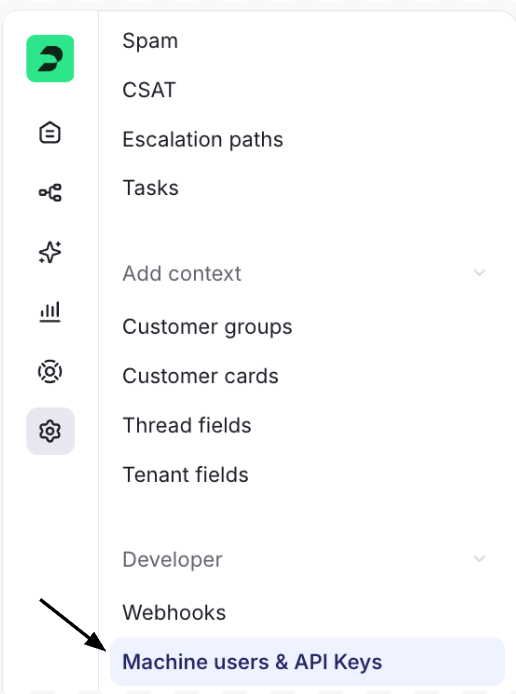The width and height of the screenshot is (516, 694).
Task: Open the workflows node icon in sidebar
Action: tap(50, 193)
